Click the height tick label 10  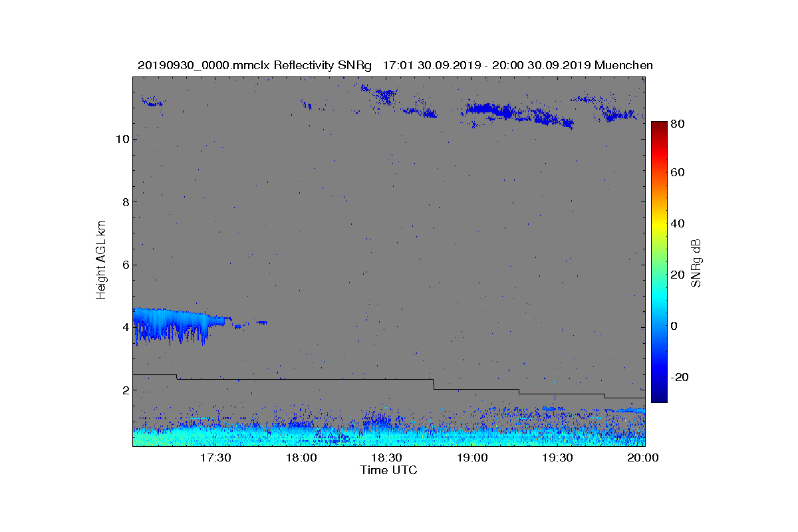(122, 139)
